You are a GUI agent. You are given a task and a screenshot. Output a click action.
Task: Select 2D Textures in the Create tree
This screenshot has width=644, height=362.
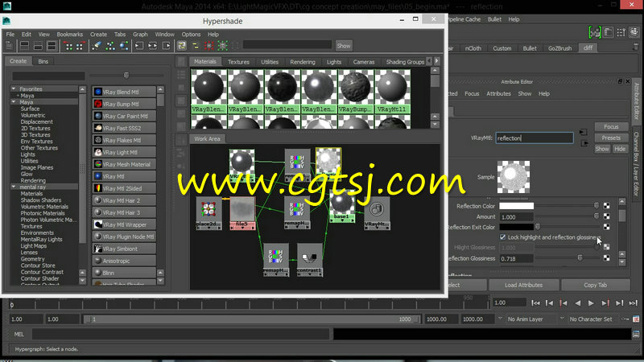pos(35,128)
